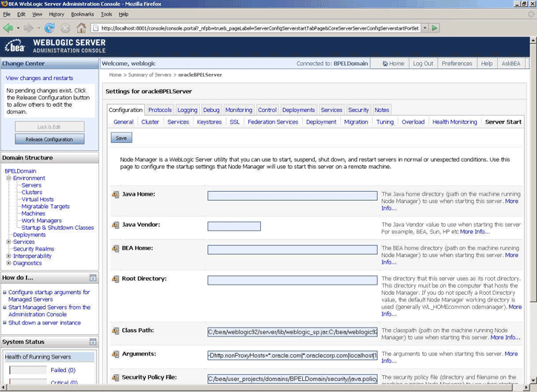537x392 pixels.
Task: Open the Forward button history dropdown arrow
Action: tap(39, 28)
